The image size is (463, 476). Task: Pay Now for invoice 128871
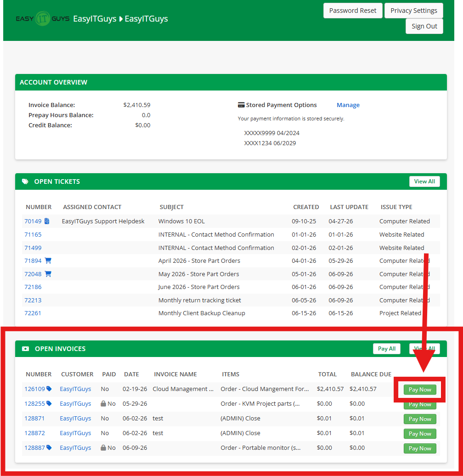420,419
